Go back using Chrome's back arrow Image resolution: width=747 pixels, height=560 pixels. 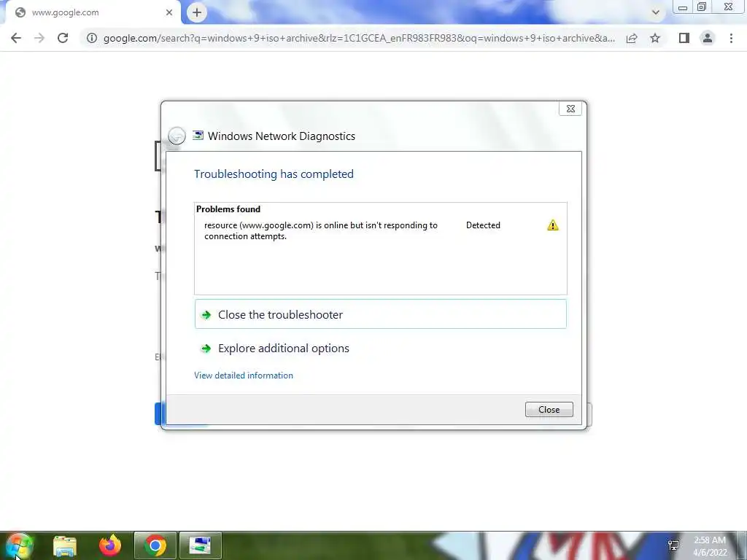click(16, 38)
